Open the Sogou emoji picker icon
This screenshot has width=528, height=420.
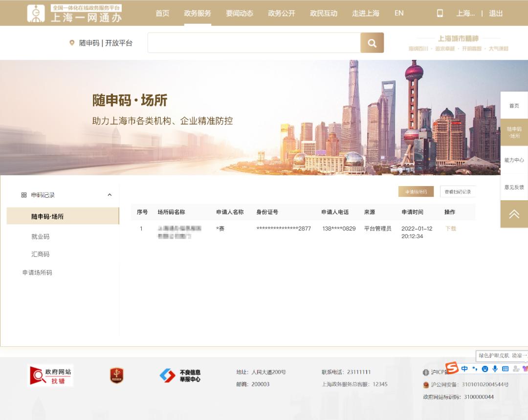click(485, 369)
